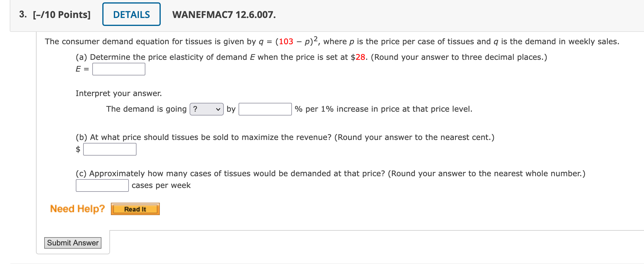The width and height of the screenshot is (644, 264).
Task: Select the WANEFMAC7 12.6.007 assignment title
Action: (224, 15)
